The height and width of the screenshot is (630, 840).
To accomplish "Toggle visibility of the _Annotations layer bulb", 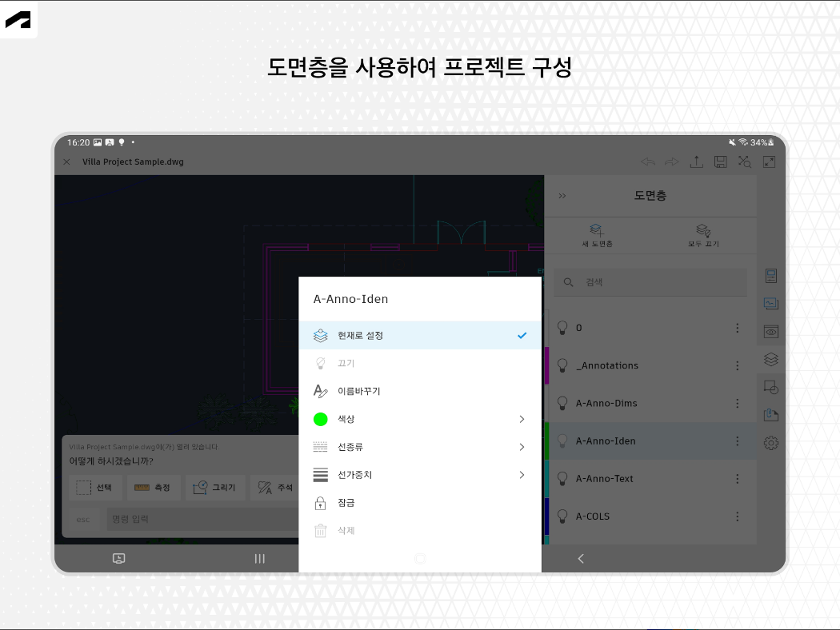I will [561, 365].
